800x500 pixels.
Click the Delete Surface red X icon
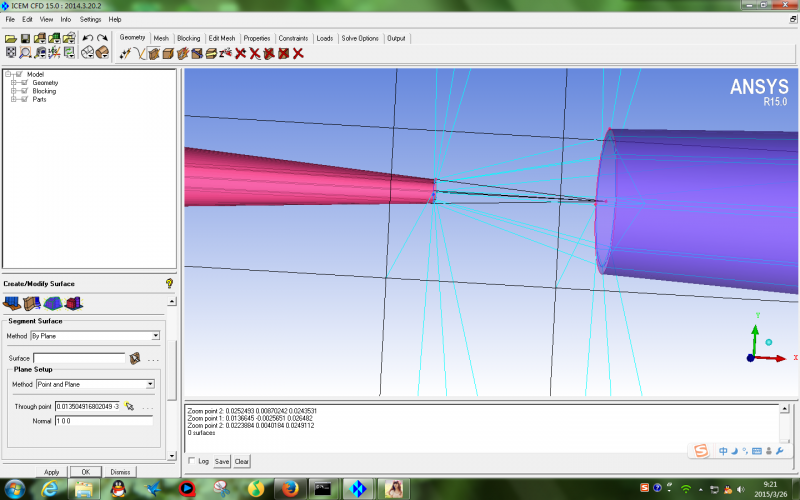269,53
